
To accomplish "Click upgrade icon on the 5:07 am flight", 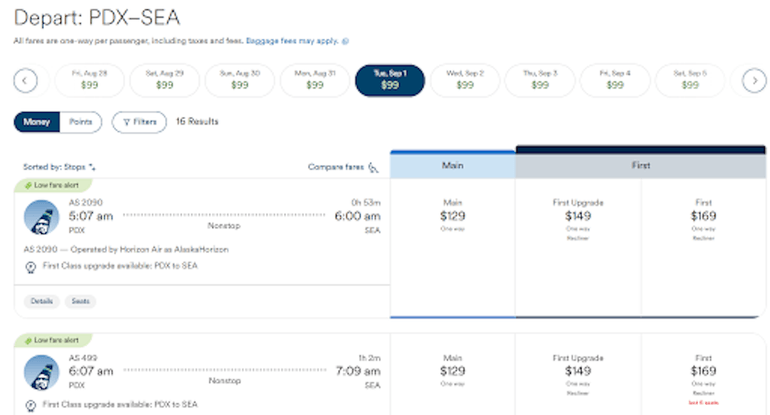I will point(31,266).
